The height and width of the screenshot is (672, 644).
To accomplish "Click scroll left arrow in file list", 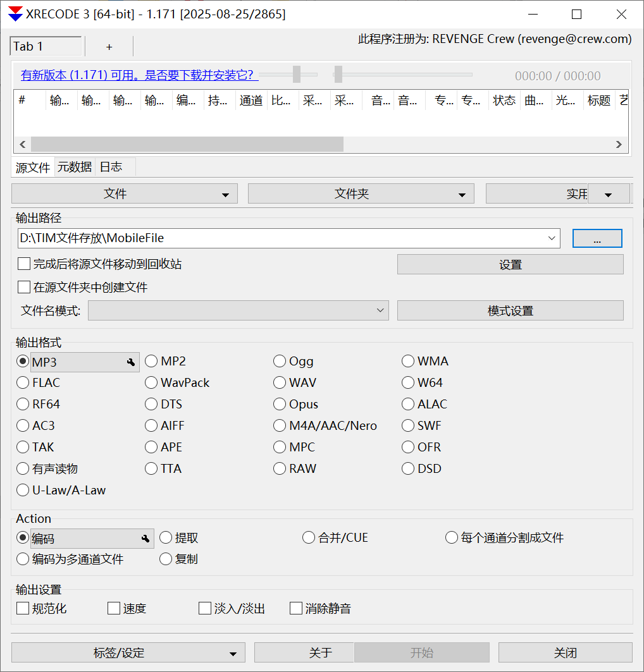I will (23, 144).
